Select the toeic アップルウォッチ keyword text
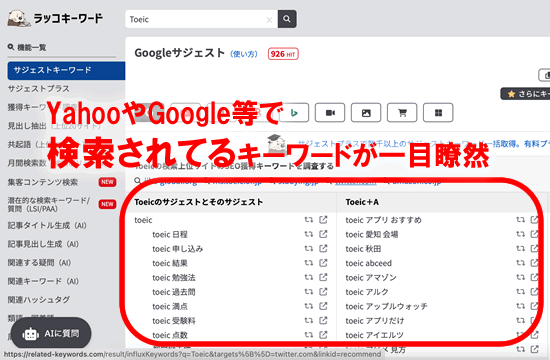 click(386, 306)
